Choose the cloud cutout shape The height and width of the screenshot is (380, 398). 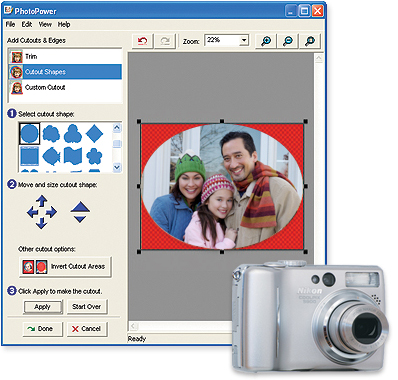tap(51, 133)
